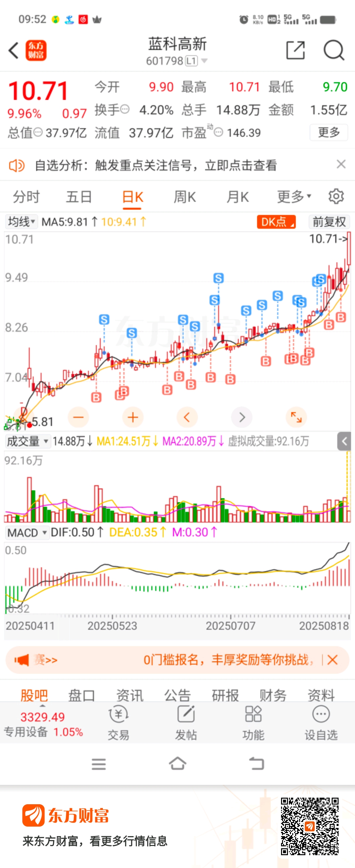The width and height of the screenshot is (355, 868).
Task: Open the 成交量 indicator dropdown
Action: click(28, 441)
